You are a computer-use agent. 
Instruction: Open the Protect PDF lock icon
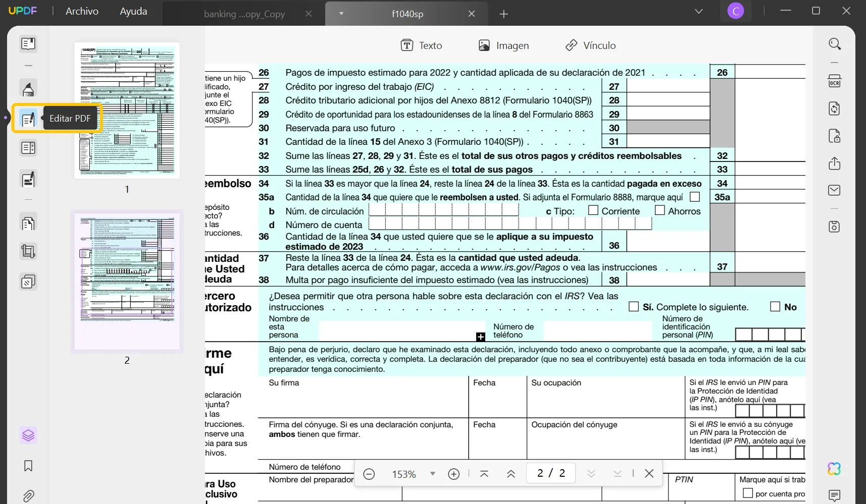(835, 136)
